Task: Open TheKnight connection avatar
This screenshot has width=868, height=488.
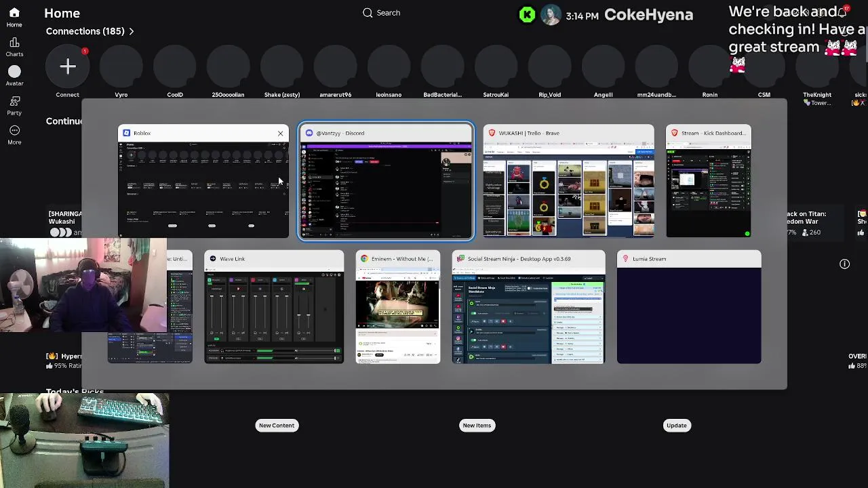Action: point(817,66)
